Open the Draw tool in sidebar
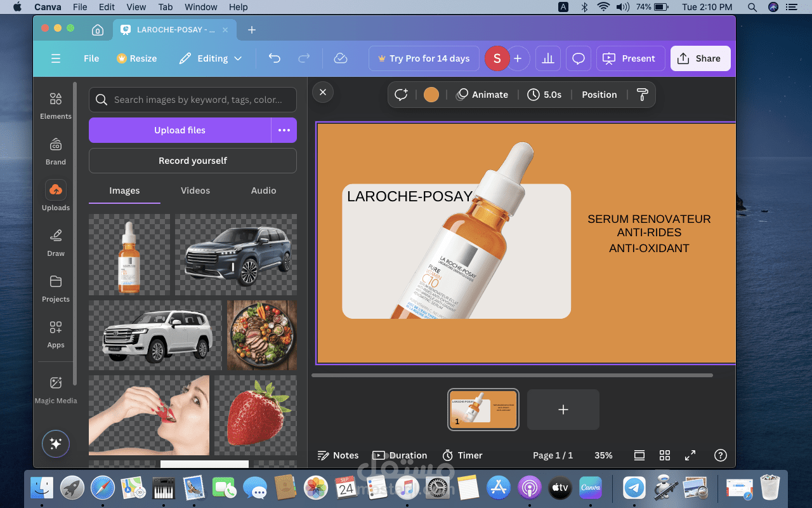Image resolution: width=812 pixels, height=508 pixels. (x=56, y=243)
